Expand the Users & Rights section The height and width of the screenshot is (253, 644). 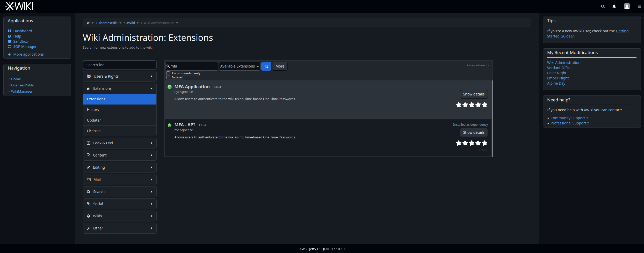pos(120,76)
